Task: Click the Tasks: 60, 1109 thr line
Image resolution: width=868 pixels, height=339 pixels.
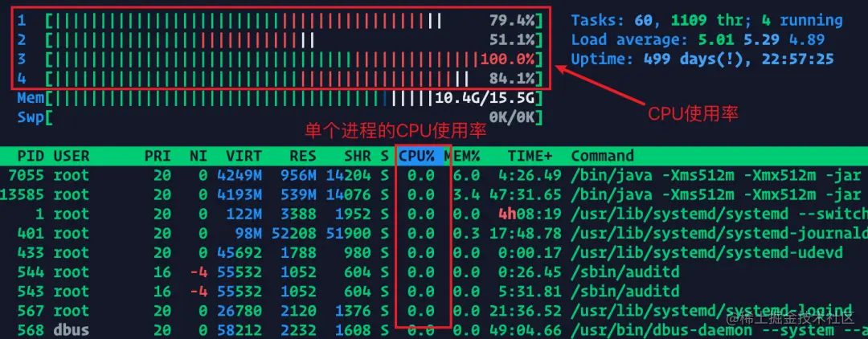Action: point(707,21)
